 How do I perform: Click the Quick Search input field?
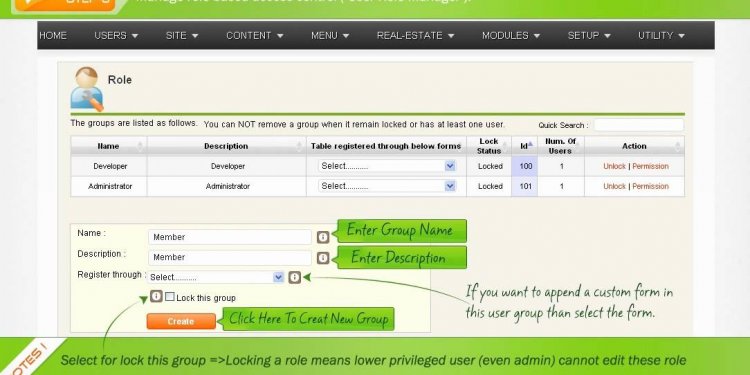pos(639,125)
